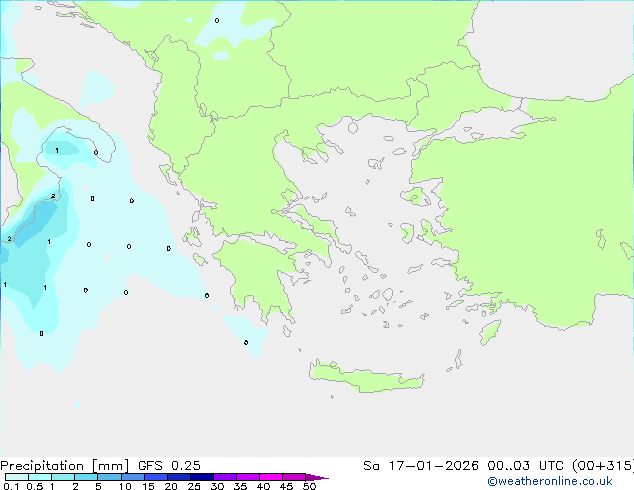Viewport: 634px width, 490px height.
Task: Click the 0.1–0.5 mm lightest cyan legend swatch
Action: (17, 477)
